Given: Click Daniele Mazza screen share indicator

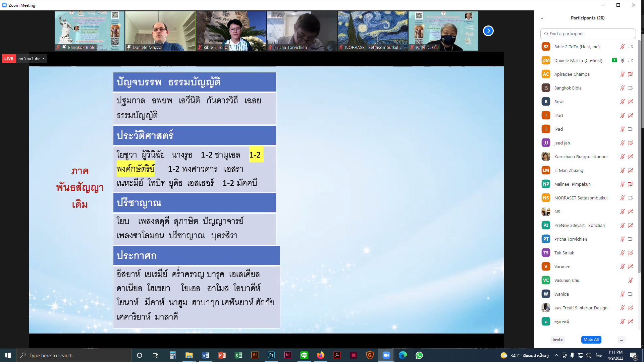Looking at the screenshot, I should click(x=614, y=60).
